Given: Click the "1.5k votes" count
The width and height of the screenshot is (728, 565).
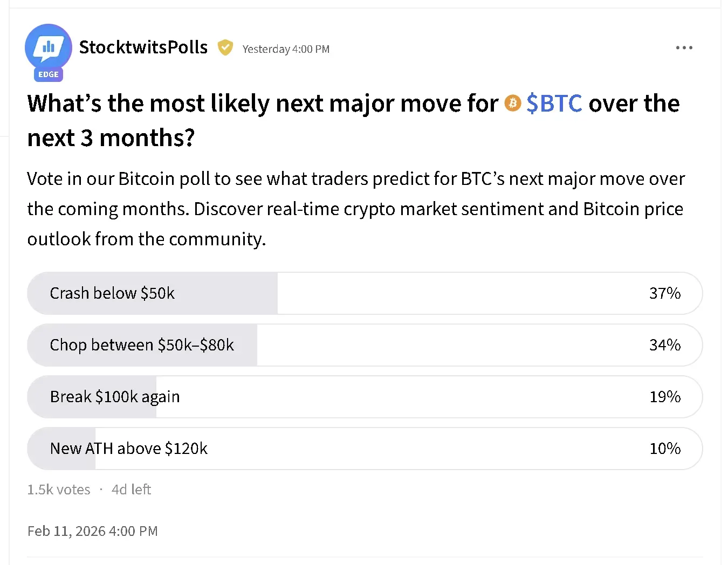Looking at the screenshot, I should pyautogui.click(x=59, y=490).
